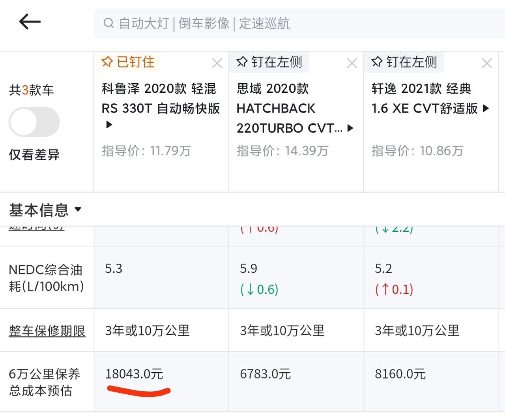Tap NEDC综合油耗 row label
The height and width of the screenshot is (420, 505).
click(46, 278)
